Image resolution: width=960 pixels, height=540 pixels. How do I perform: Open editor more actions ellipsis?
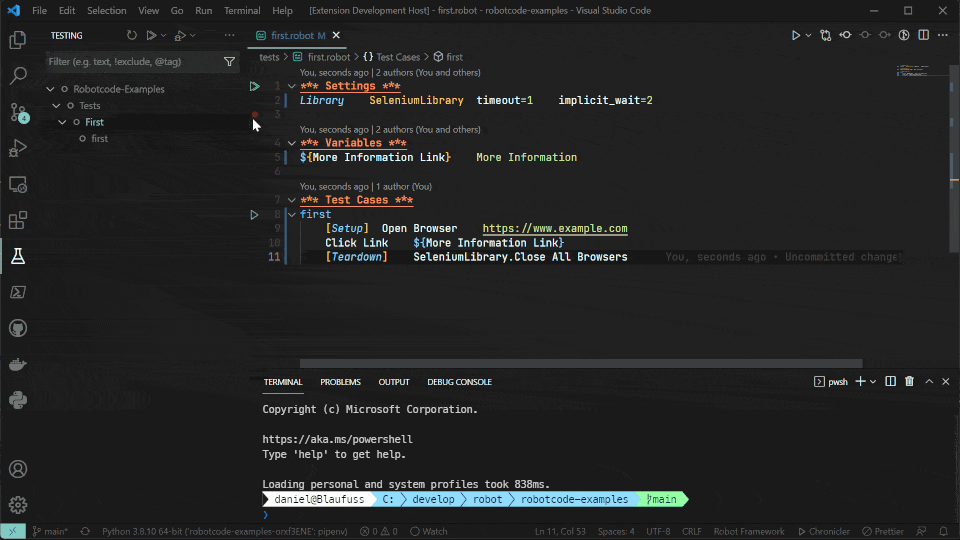pyautogui.click(x=943, y=36)
